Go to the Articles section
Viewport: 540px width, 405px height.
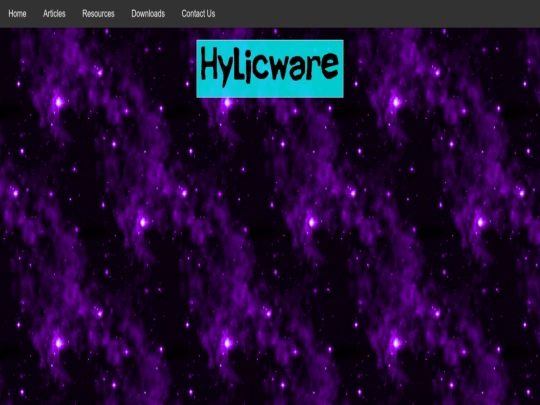point(54,14)
